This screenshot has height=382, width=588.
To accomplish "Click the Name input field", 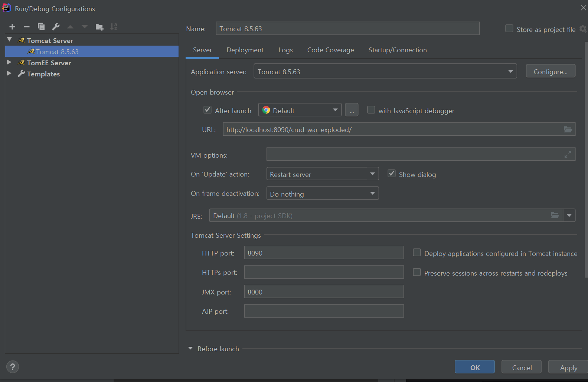I will 347,29.
